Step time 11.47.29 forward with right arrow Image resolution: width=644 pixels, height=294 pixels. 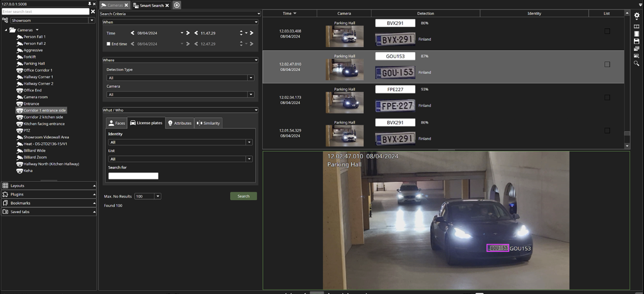pyautogui.click(x=251, y=33)
